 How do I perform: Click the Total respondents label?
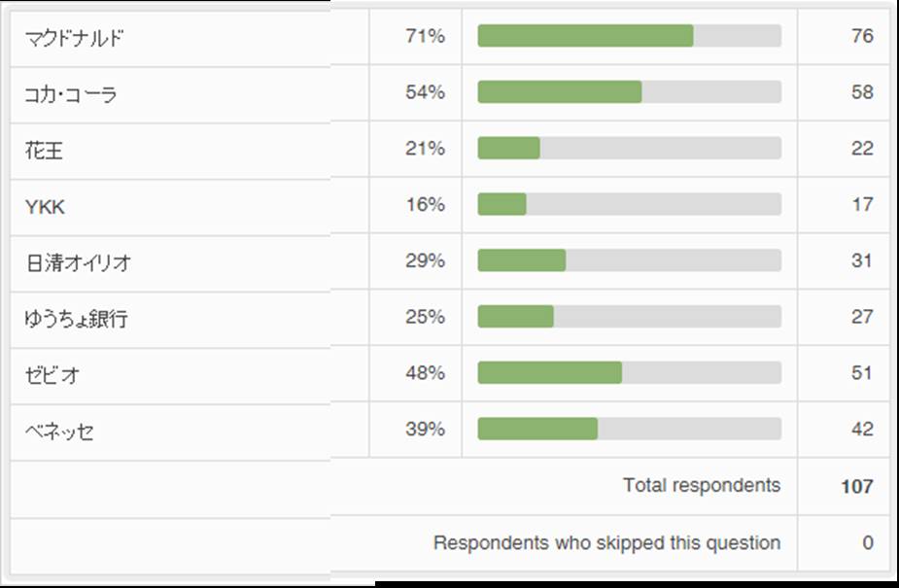pyautogui.click(x=701, y=485)
